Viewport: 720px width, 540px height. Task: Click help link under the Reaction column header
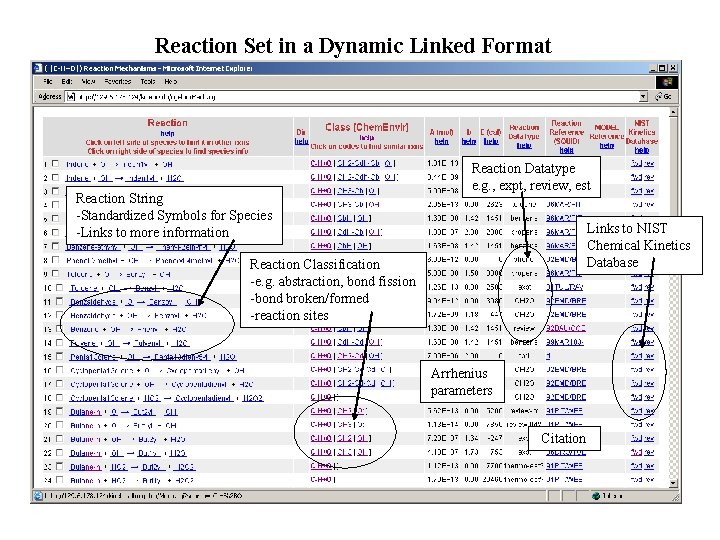pos(167,134)
